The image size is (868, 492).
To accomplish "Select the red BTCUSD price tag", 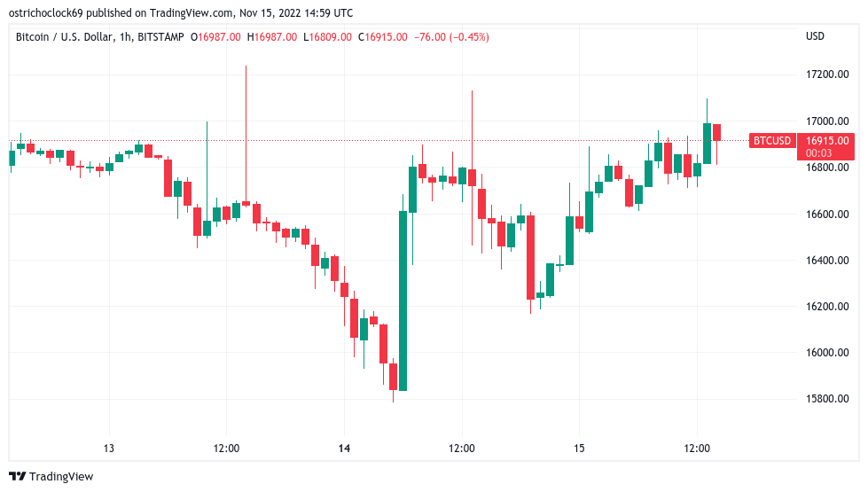I will [x=770, y=141].
